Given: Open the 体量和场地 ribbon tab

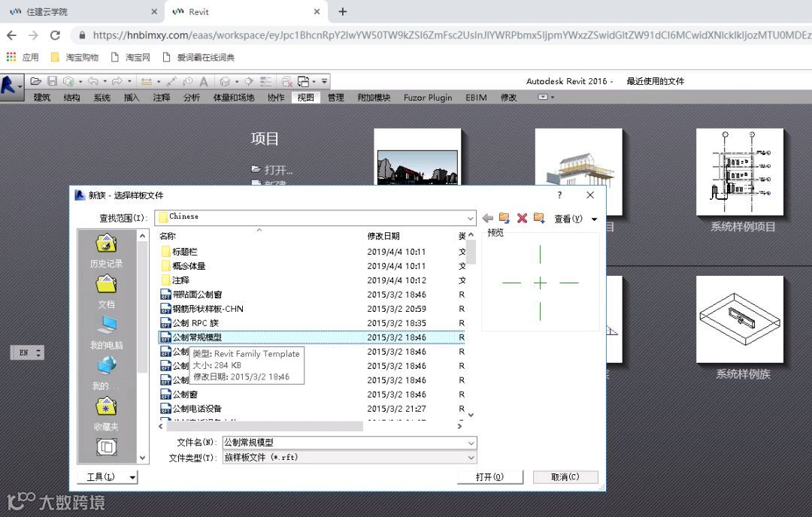Looking at the screenshot, I should (x=234, y=97).
